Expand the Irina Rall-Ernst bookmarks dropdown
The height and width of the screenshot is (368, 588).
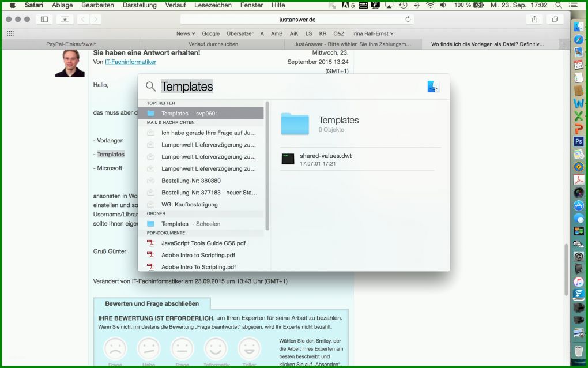373,33
